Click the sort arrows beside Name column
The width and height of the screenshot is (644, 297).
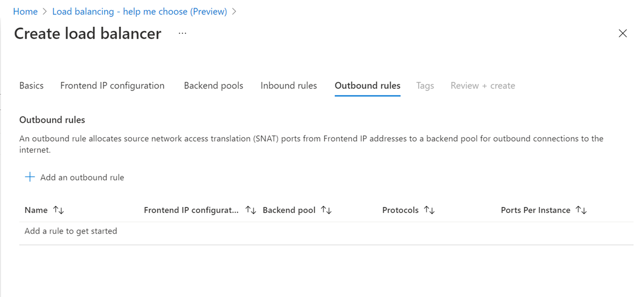click(58, 210)
